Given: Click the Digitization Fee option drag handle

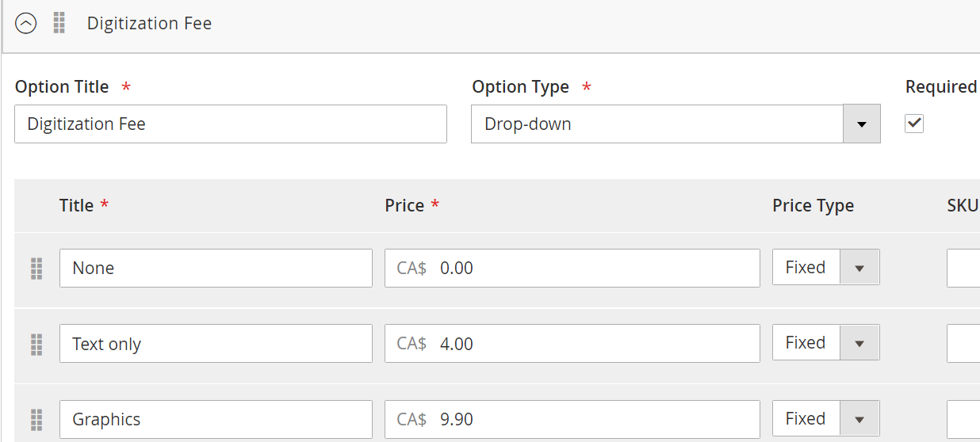Looking at the screenshot, I should coord(59,24).
